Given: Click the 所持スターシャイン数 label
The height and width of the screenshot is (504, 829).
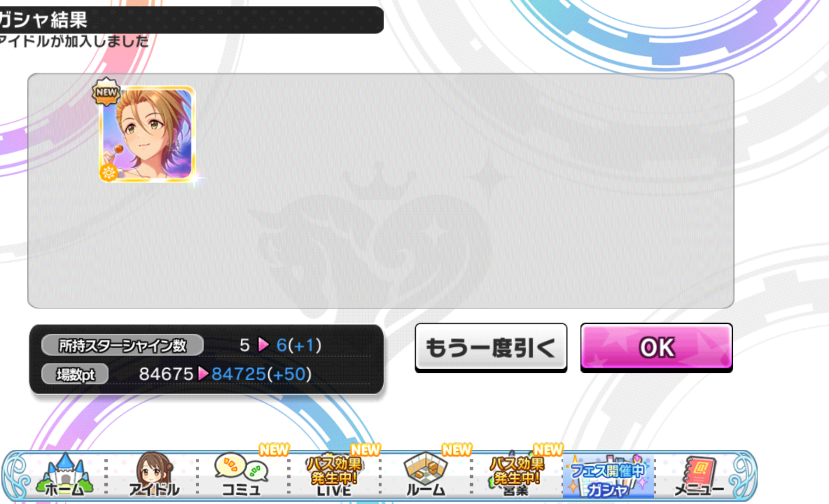Looking at the screenshot, I should point(122,345).
